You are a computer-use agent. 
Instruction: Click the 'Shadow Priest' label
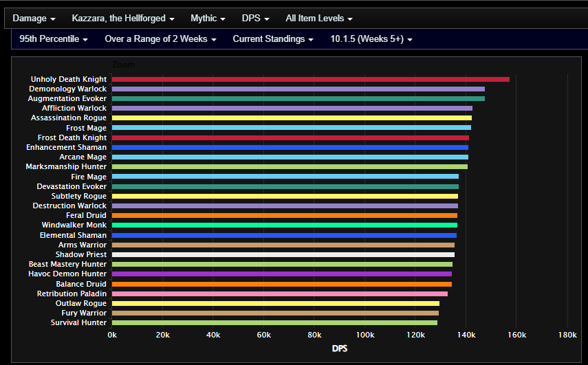click(x=81, y=255)
